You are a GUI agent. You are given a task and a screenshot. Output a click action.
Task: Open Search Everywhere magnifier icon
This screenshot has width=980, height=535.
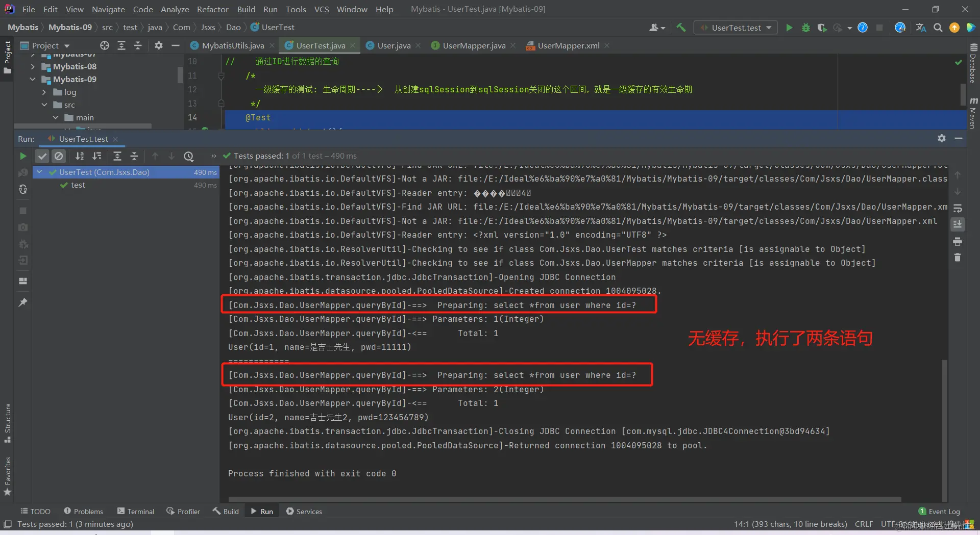938,28
